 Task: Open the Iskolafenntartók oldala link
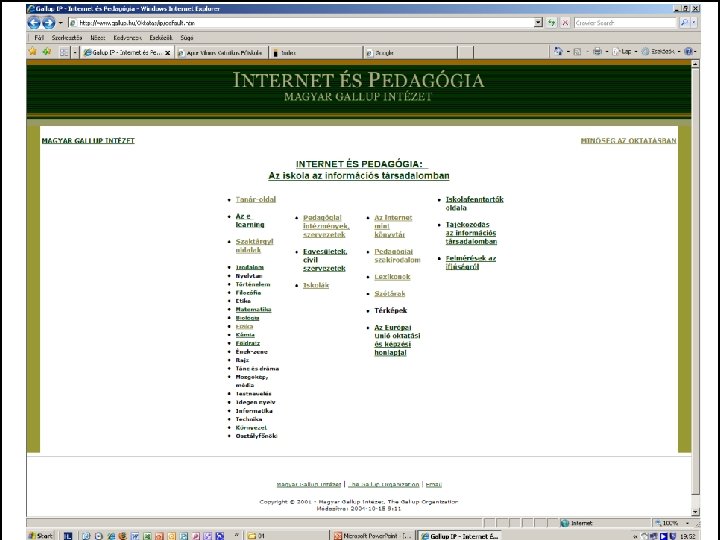(474, 203)
